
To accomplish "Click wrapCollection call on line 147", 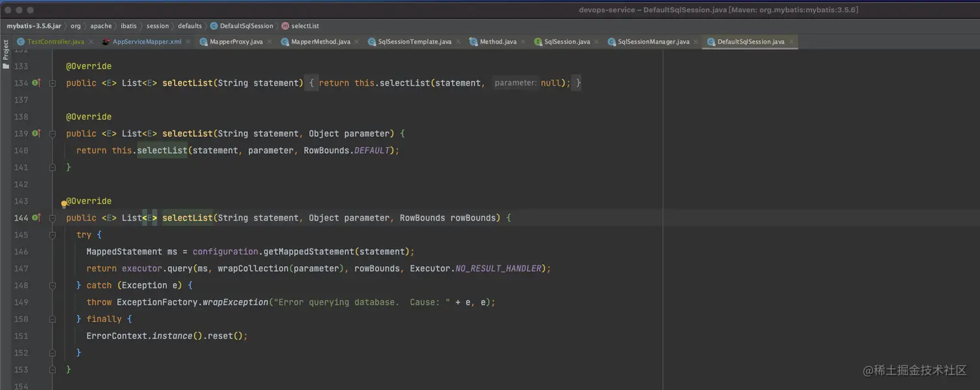I will [x=253, y=269].
